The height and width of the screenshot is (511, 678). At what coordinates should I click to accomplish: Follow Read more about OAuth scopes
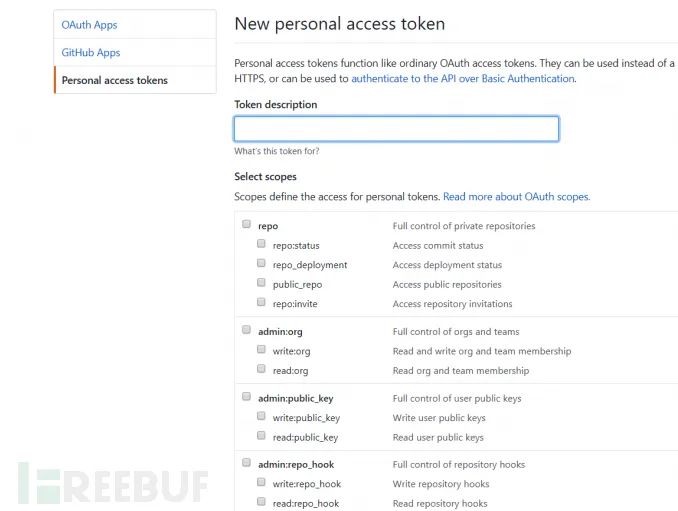click(x=516, y=197)
